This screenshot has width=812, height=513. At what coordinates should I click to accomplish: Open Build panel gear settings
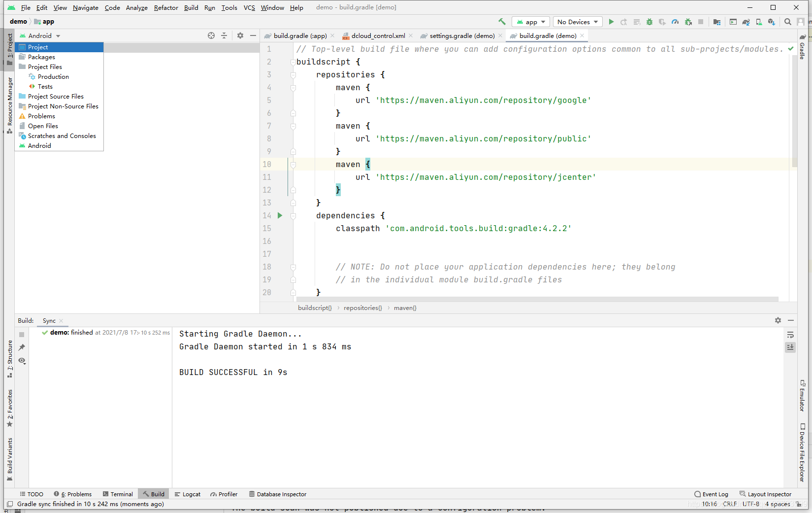coord(778,320)
